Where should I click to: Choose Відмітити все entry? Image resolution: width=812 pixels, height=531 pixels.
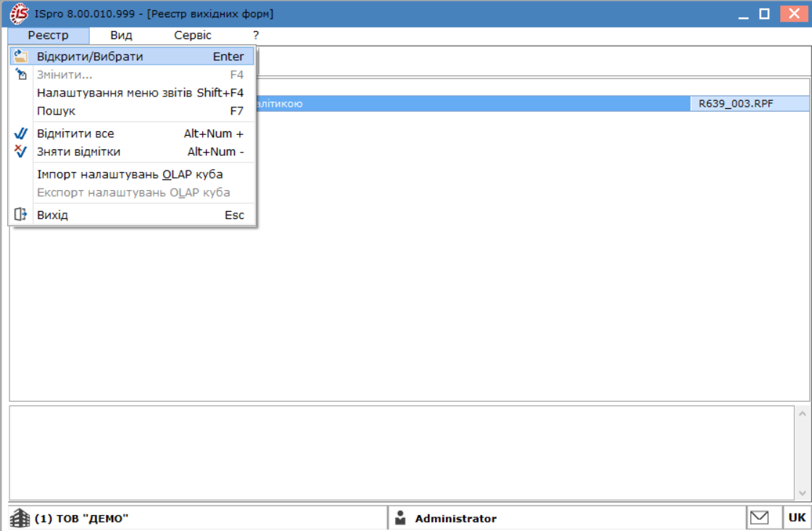coord(132,133)
